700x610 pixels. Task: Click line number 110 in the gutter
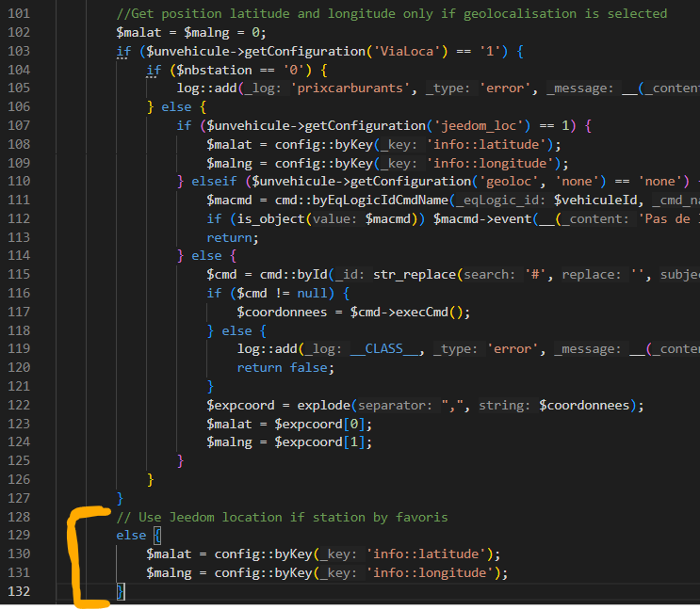point(19,181)
